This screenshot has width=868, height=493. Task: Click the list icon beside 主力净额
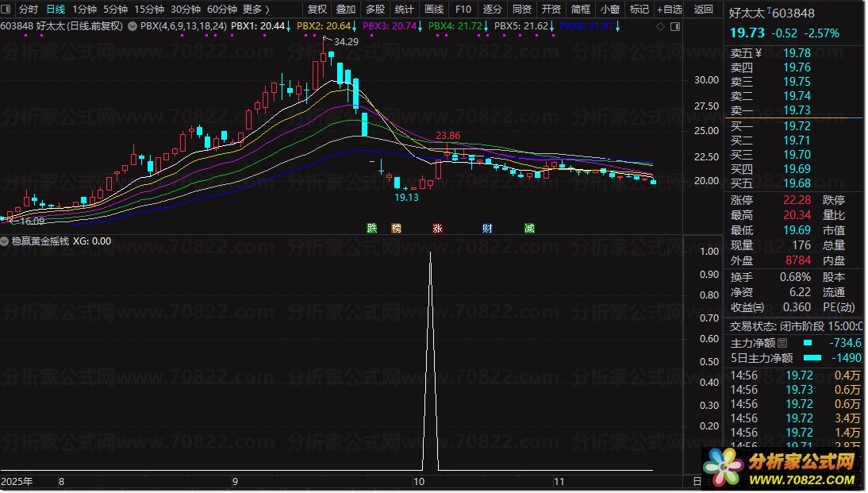[782, 343]
